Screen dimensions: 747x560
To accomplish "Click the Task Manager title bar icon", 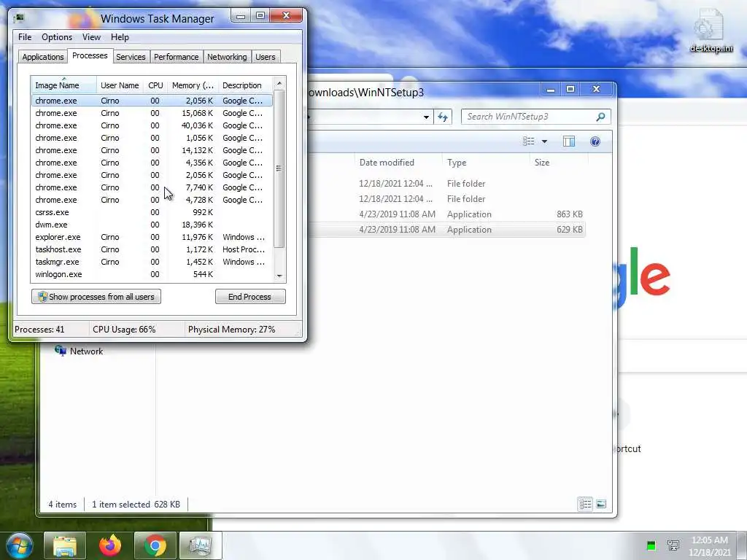I will [x=19, y=18].
